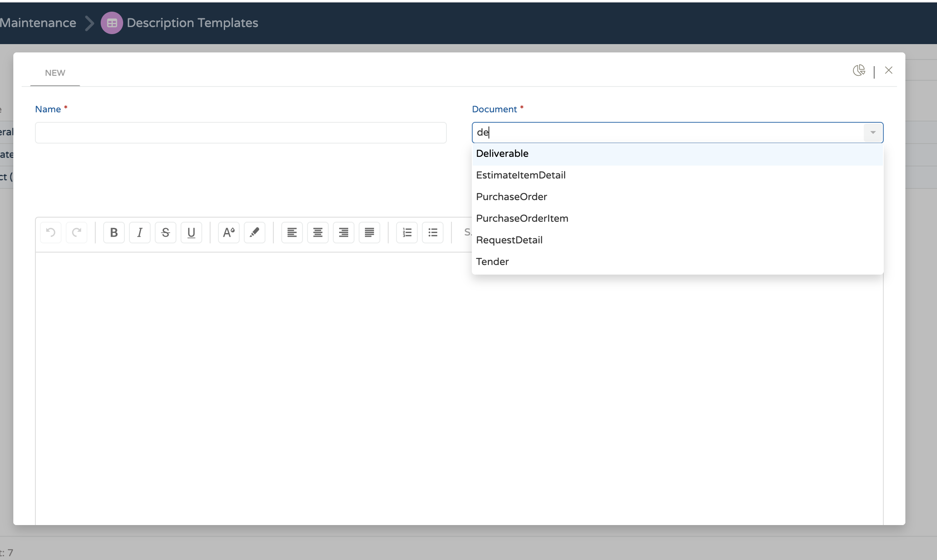Choose PurchaseOrder from dropdown list
This screenshot has width=937, height=560.
coord(677,197)
